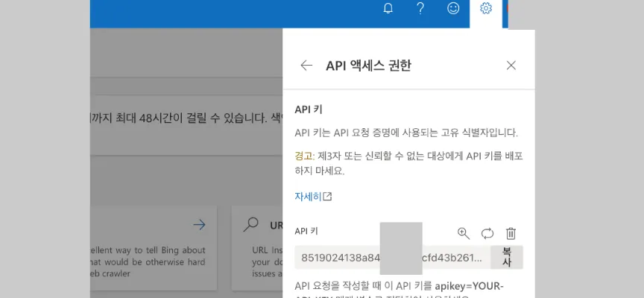Click the 경고 warning text

pyautogui.click(x=304, y=156)
